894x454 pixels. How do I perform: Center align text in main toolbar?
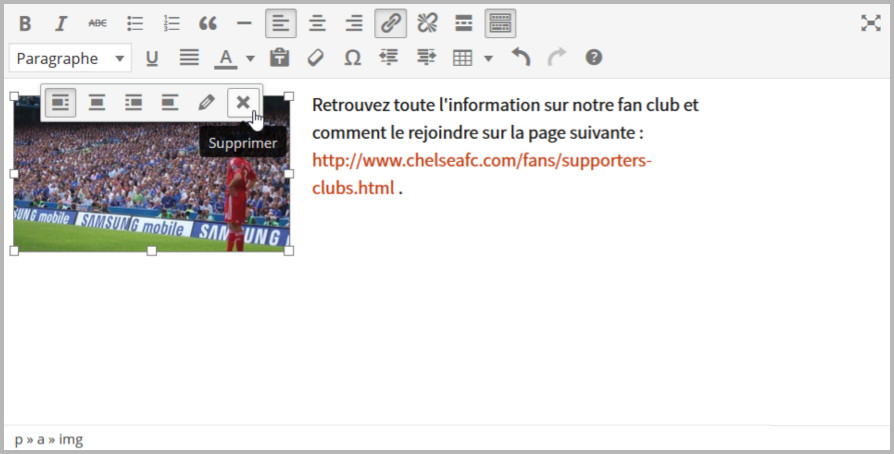317,23
